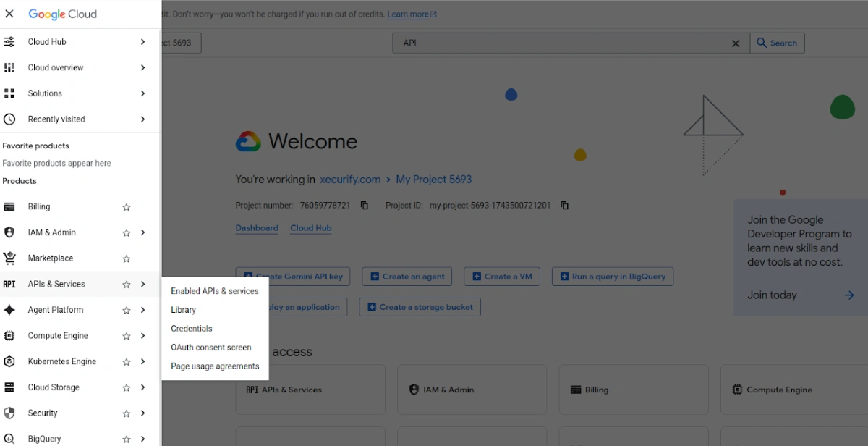The width and height of the screenshot is (868, 446).
Task: Click Run a query in BigQuery
Action: [613, 277]
